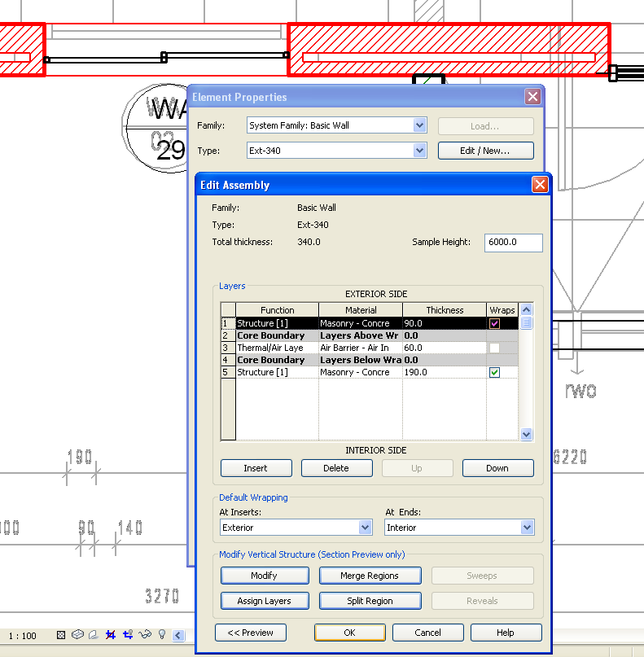Open the At Ends wrapping dropdown

(527, 527)
